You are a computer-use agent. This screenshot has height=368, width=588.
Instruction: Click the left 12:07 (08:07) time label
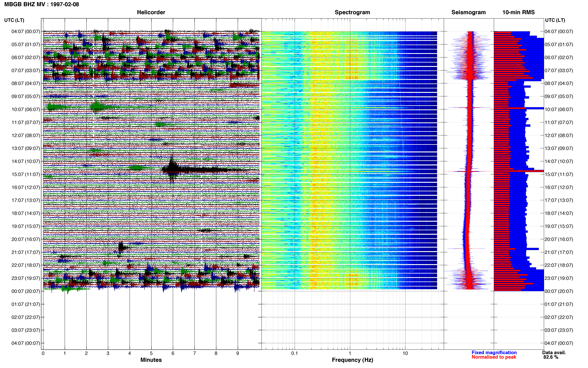point(26,135)
